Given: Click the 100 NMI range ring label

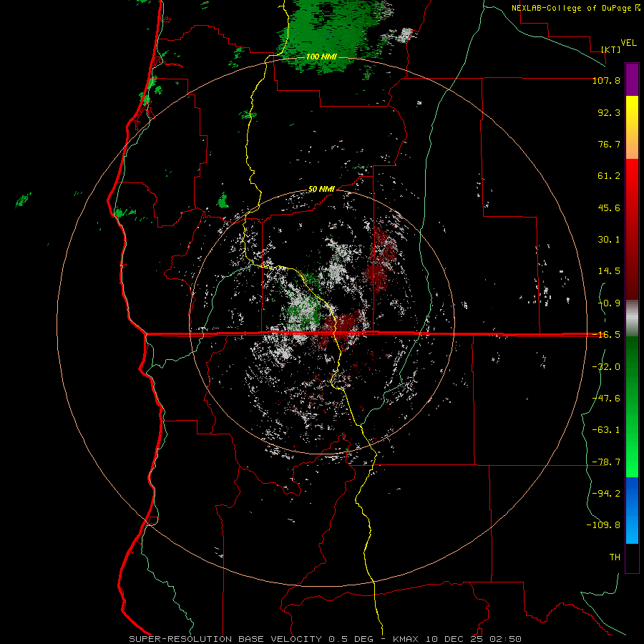Looking at the screenshot, I should click(x=321, y=57).
